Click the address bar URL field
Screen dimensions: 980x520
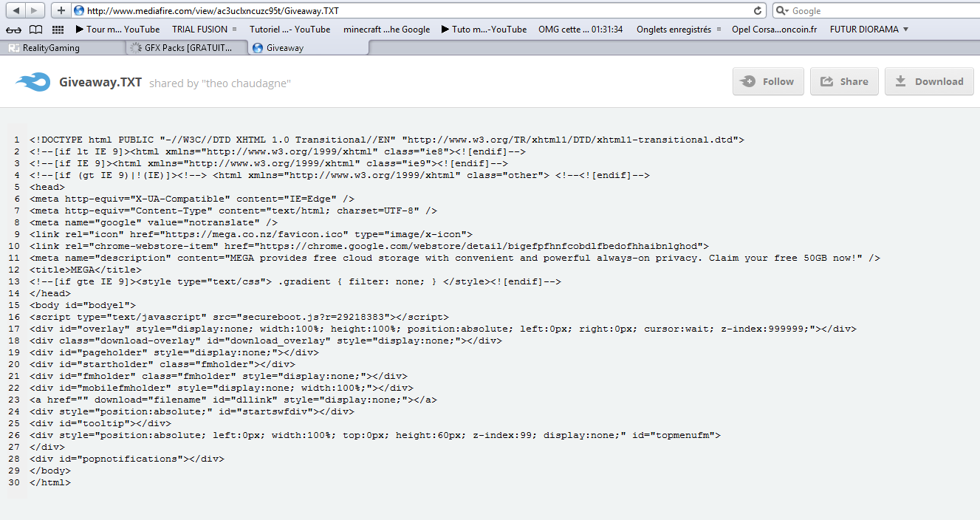coord(417,11)
